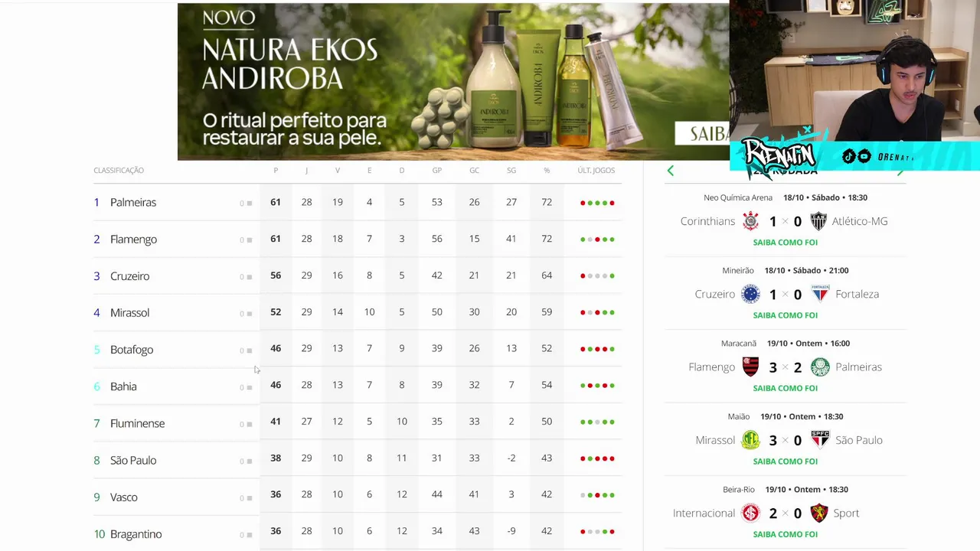This screenshot has width=980, height=551.
Task: Select Vasco in the standings table
Action: tap(124, 497)
